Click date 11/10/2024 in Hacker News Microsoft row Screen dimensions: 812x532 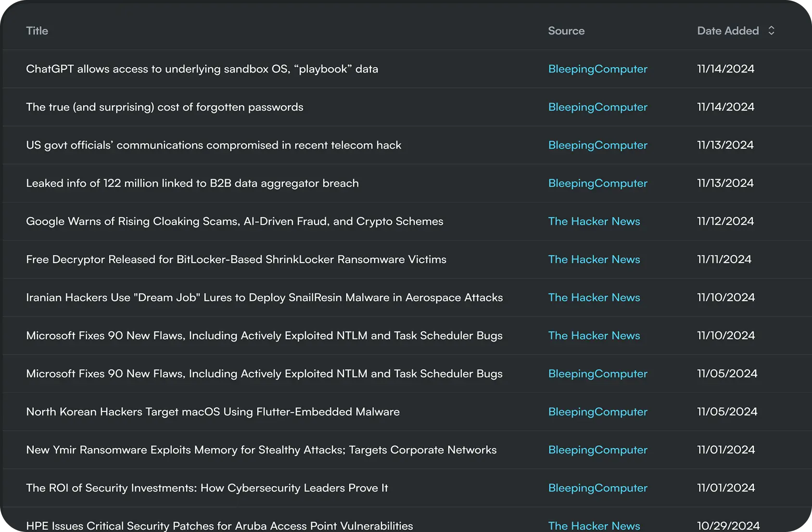click(726, 335)
